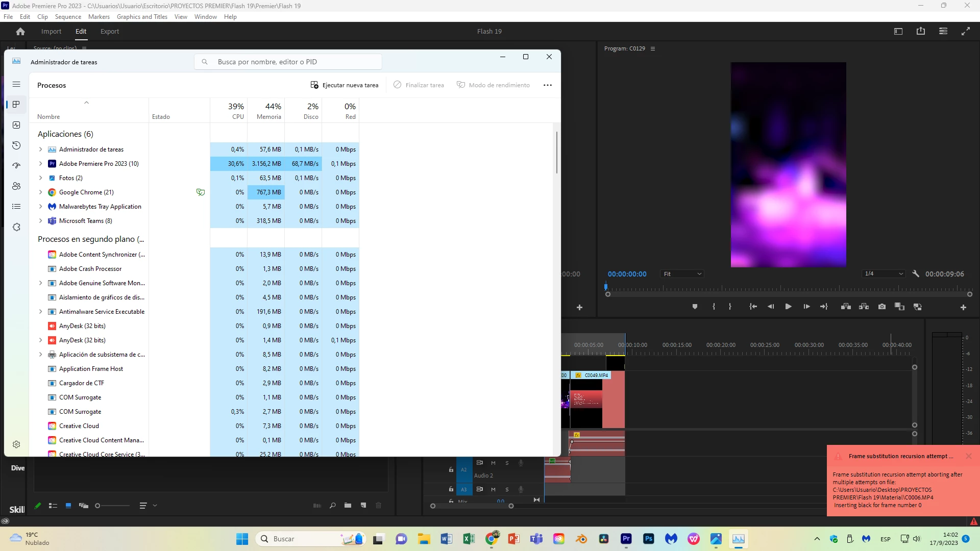Click the Premiere Home icon

(20, 32)
